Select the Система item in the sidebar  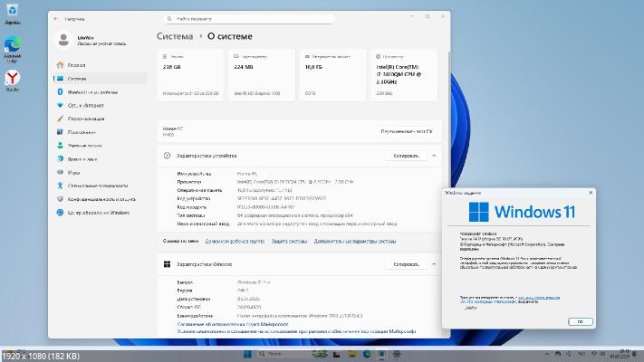point(101,79)
